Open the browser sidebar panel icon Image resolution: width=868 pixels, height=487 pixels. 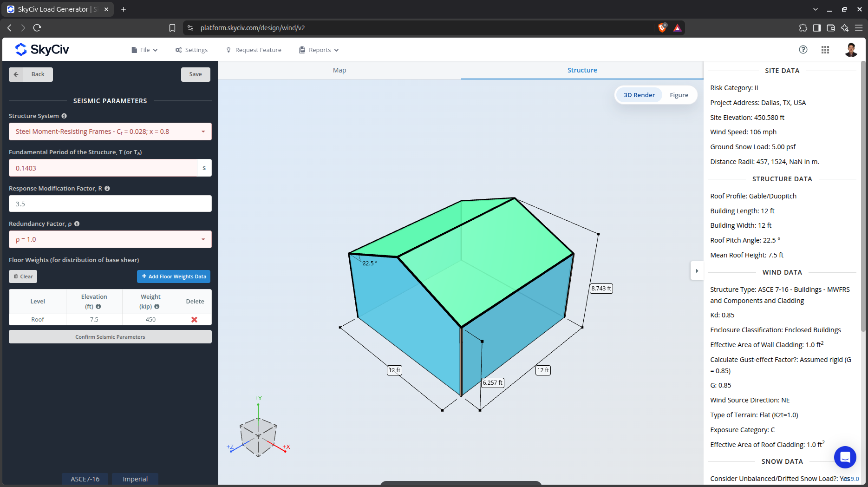pyautogui.click(x=817, y=28)
